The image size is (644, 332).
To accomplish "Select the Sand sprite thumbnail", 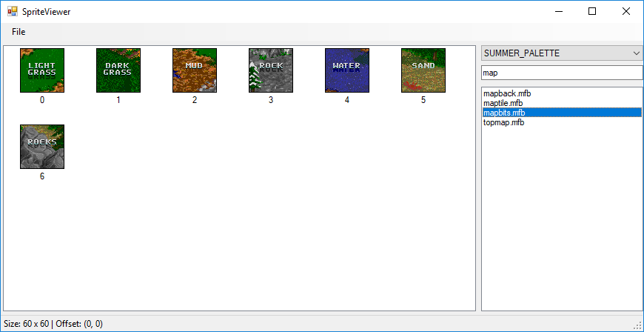I will click(x=423, y=70).
